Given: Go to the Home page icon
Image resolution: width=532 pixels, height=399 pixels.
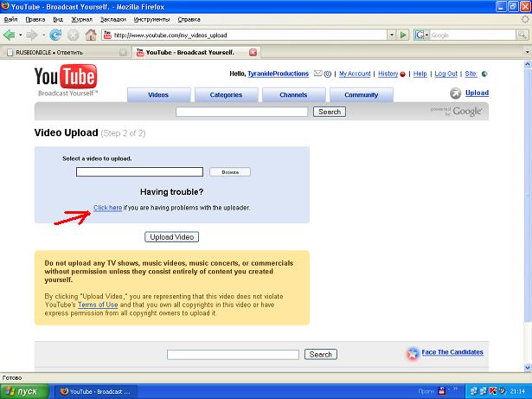Looking at the screenshot, I should pos(91,35).
